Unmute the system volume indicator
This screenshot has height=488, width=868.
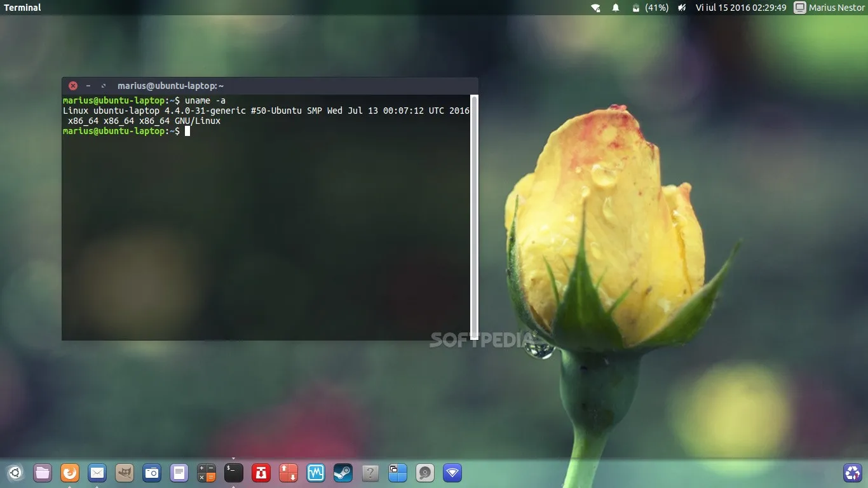tap(681, 8)
